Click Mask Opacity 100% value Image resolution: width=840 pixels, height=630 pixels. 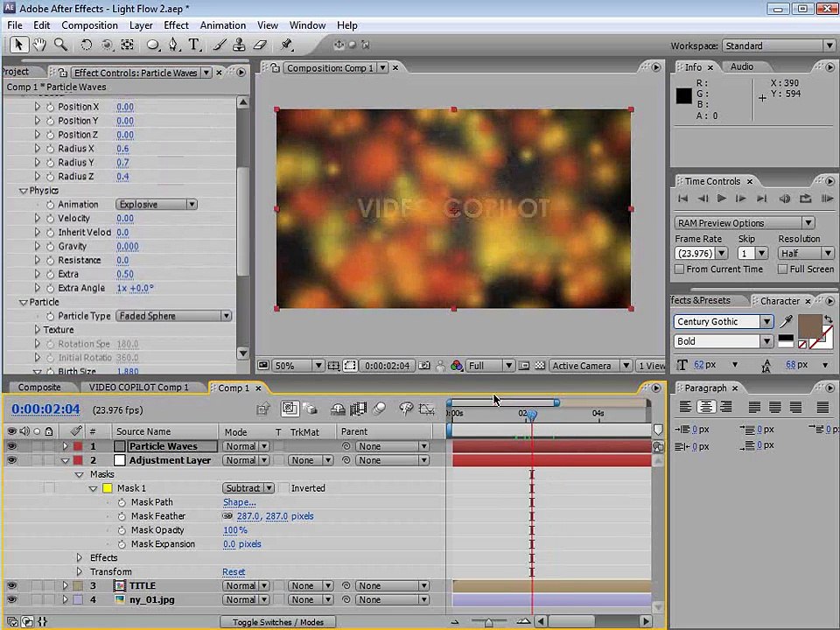click(235, 530)
